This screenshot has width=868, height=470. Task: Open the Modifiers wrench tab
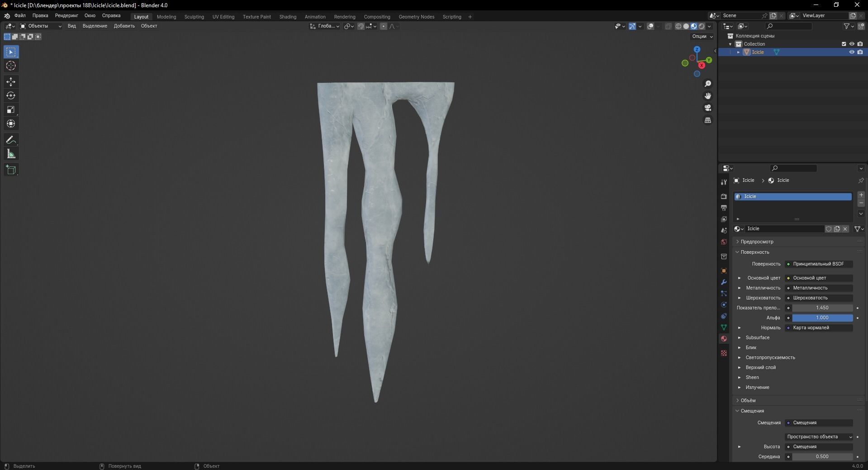(724, 282)
